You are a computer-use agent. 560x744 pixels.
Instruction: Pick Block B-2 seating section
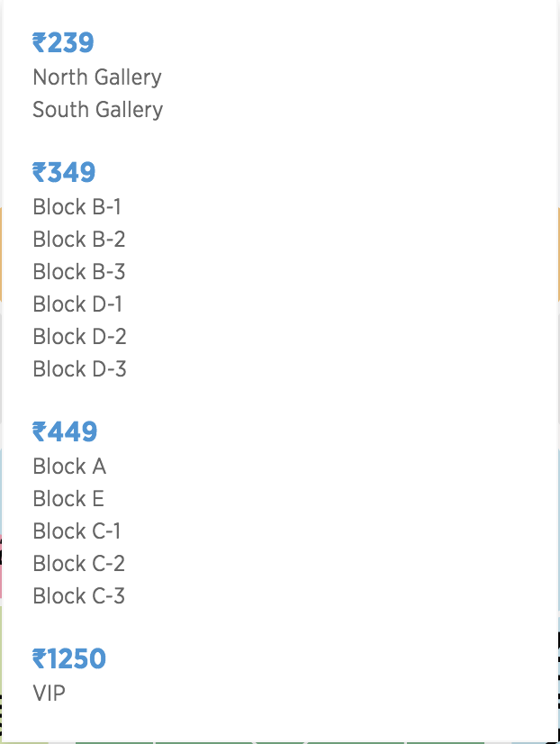(x=78, y=240)
